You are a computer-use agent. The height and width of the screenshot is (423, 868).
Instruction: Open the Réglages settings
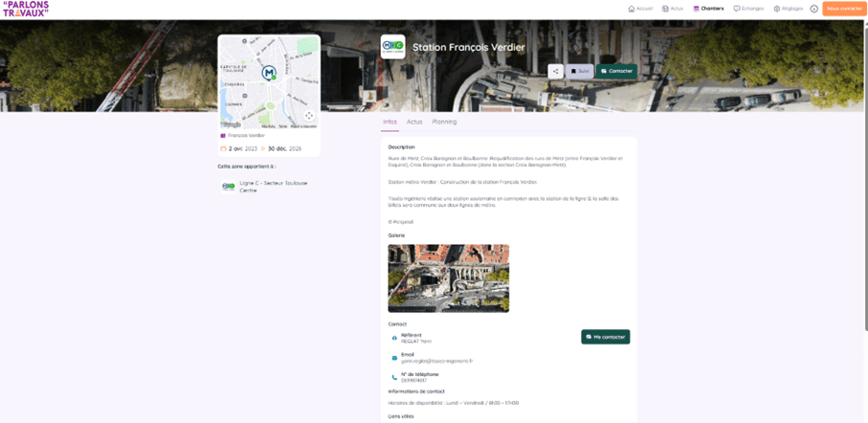coord(789,9)
